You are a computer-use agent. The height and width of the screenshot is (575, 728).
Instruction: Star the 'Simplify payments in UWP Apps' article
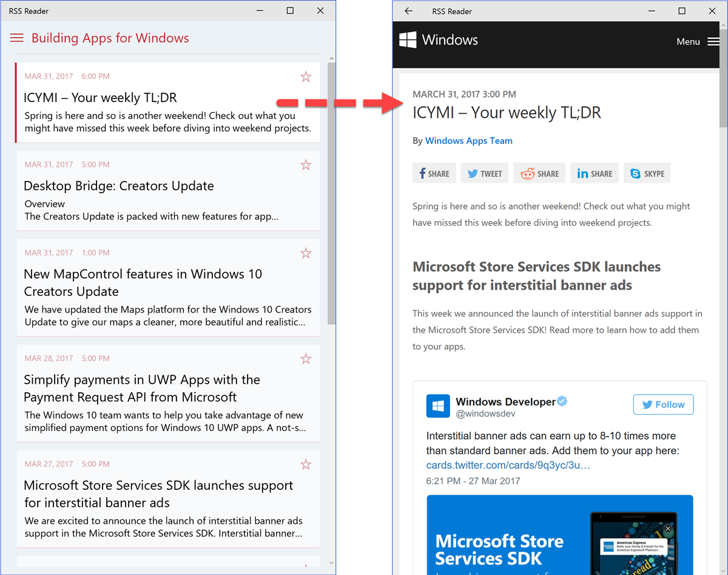click(x=306, y=358)
